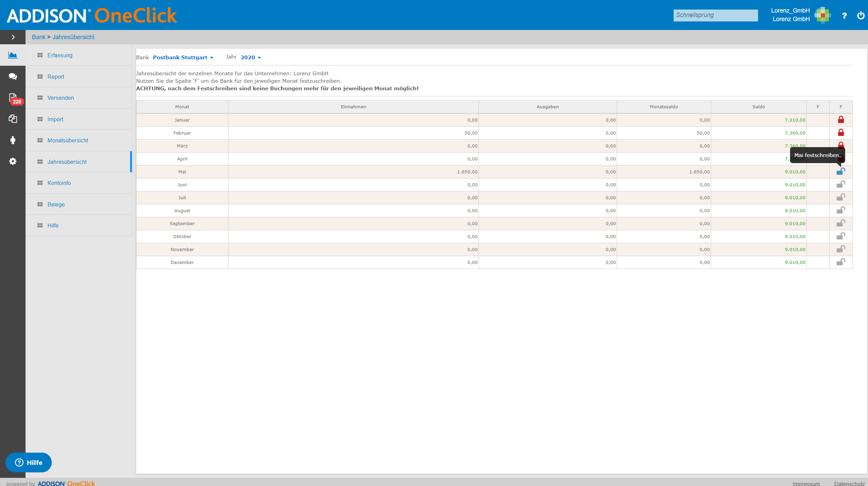This screenshot has width=868, height=486.
Task: Lock Oktober using grey padlock
Action: (841, 236)
